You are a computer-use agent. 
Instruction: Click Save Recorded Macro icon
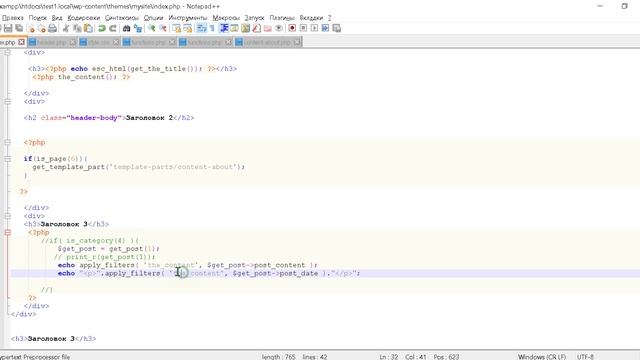click(337, 28)
